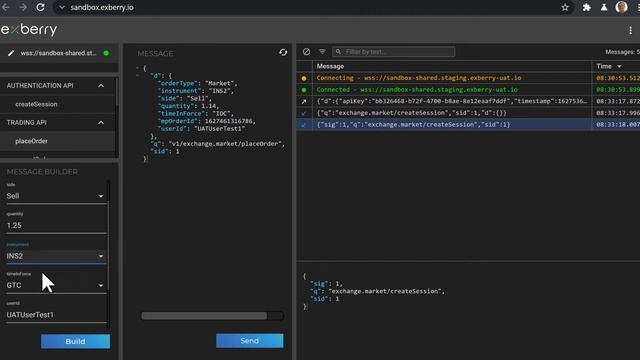Screen dimensions: 640x360
Task: Bookmark this page with the star icon
Action: [565, 7]
